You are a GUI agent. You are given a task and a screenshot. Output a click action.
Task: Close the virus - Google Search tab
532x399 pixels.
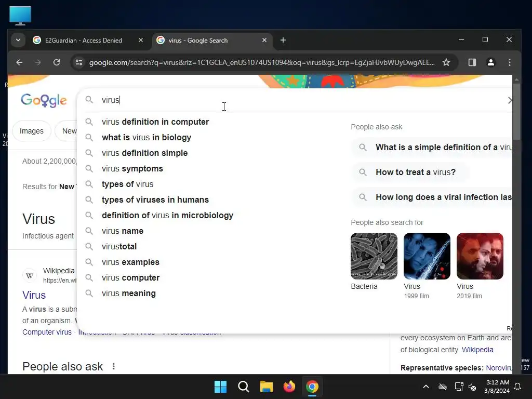pos(264,40)
